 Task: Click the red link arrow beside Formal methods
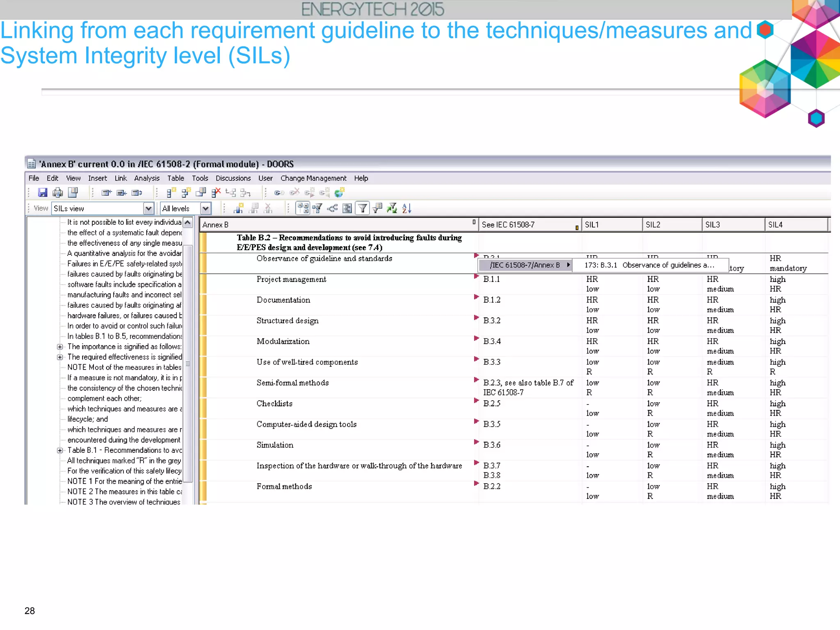(x=476, y=484)
